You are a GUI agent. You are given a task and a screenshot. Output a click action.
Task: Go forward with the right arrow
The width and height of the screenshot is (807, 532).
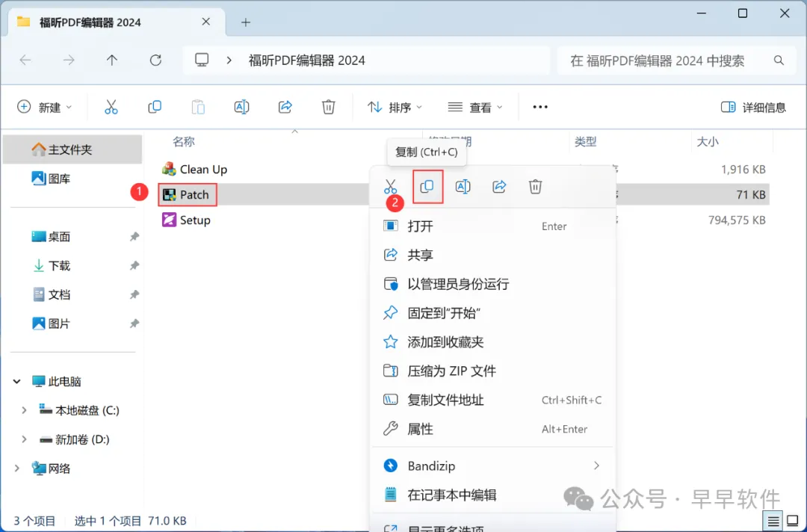coord(69,61)
